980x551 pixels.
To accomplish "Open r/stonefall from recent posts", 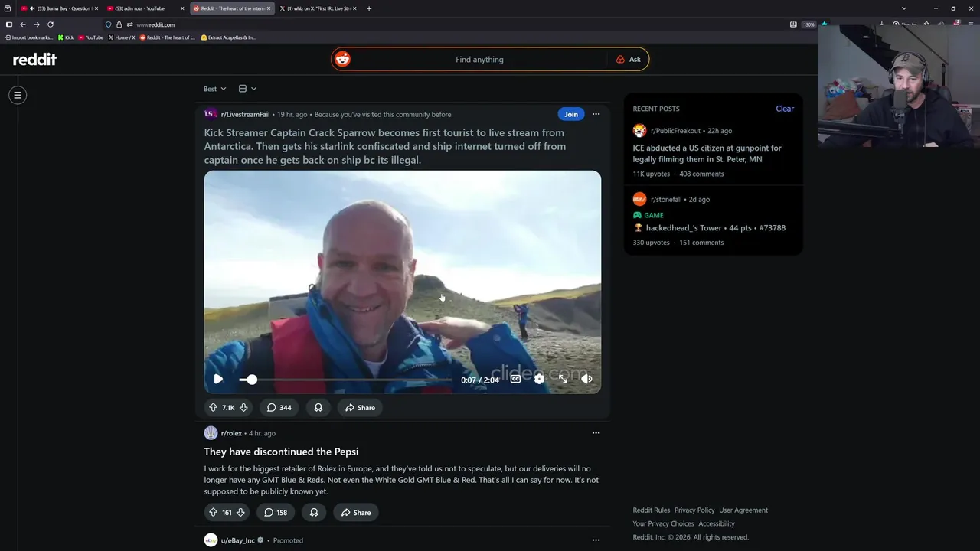I will click(x=666, y=199).
